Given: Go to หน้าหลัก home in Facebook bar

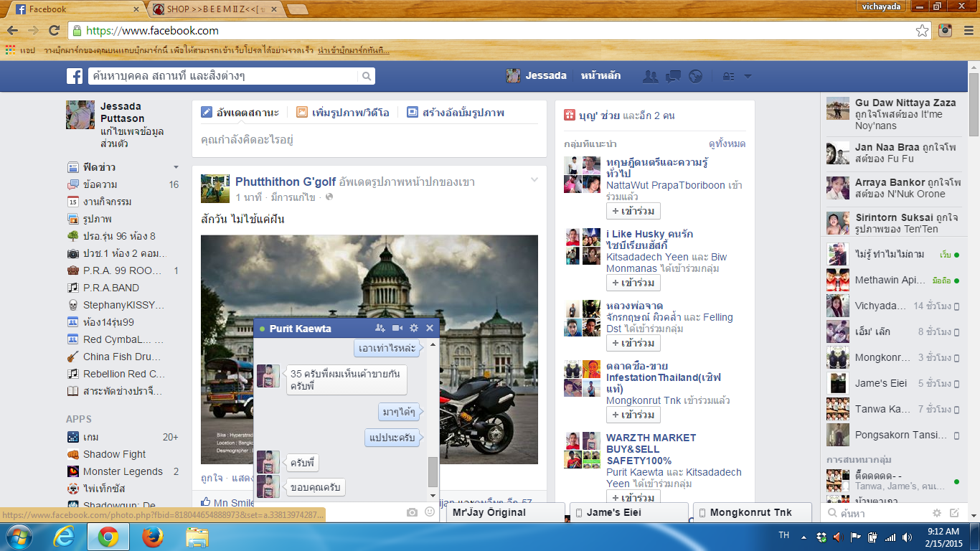Looking at the screenshot, I should click(x=600, y=75).
